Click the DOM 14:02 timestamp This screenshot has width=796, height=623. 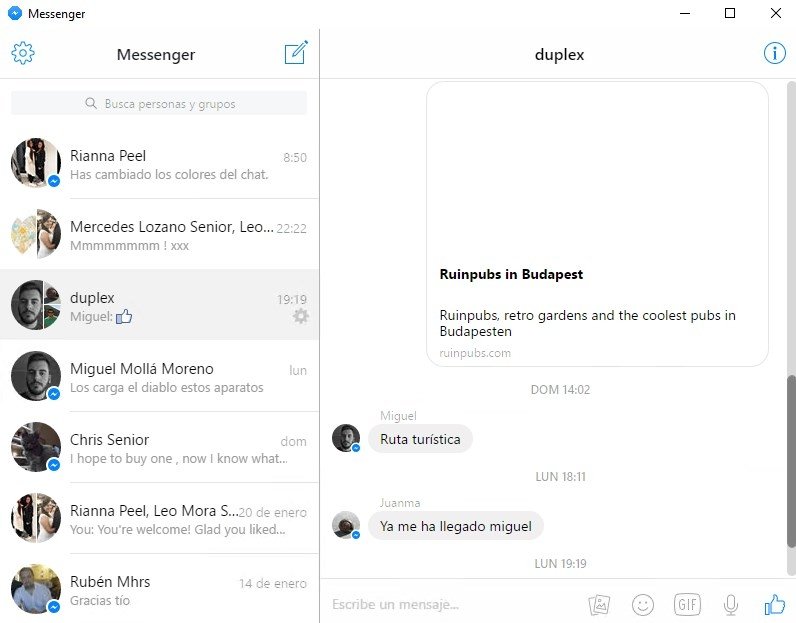point(560,389)
